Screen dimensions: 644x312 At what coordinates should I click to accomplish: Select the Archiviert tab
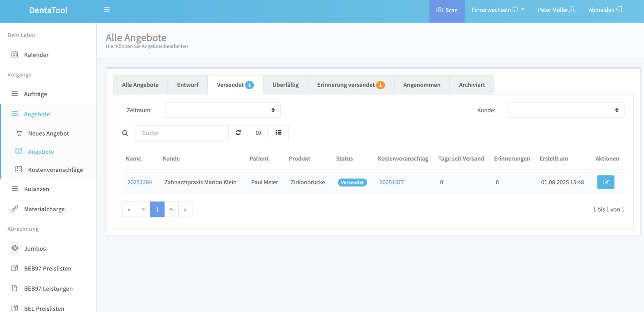(x=471, y=85)
